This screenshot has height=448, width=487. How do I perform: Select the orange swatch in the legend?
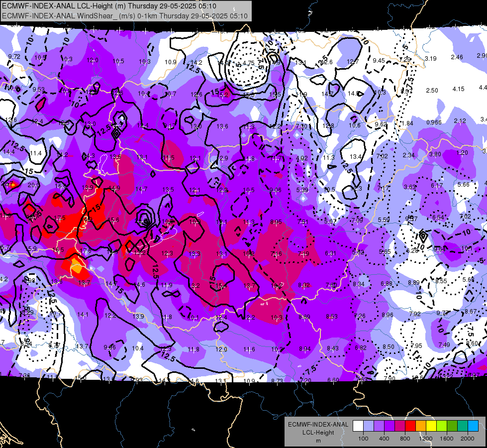click(x=421, y=426)
